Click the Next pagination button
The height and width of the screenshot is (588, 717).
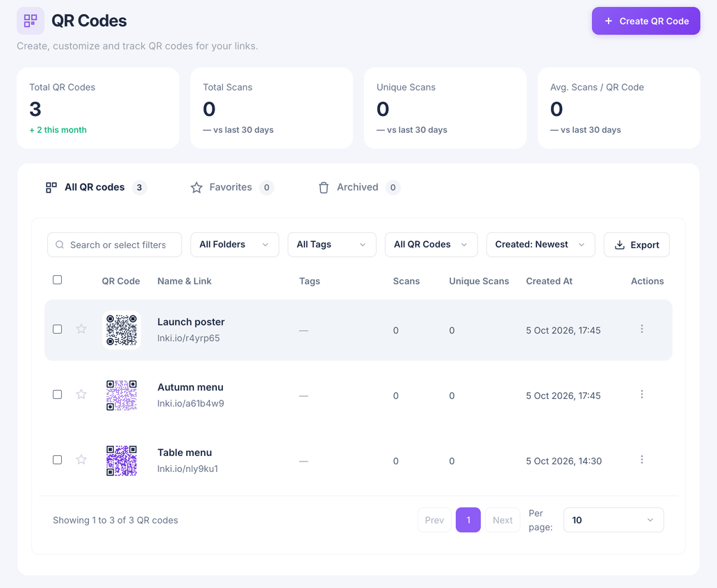coord(502,520)
